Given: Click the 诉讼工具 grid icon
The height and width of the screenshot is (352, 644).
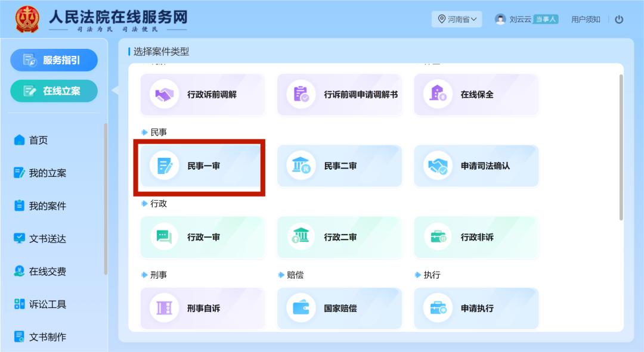Looking at the screenshot, I should [x=19, y=304].
